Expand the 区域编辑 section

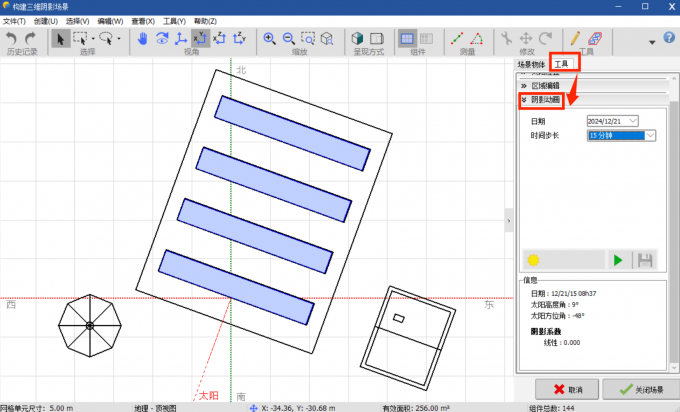point(546,86)
